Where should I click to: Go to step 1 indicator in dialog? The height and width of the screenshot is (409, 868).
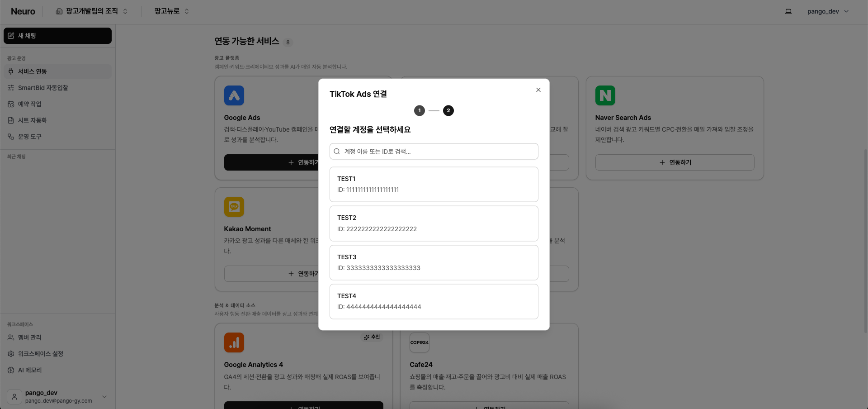pyautogui.click(x=420, y=110)
